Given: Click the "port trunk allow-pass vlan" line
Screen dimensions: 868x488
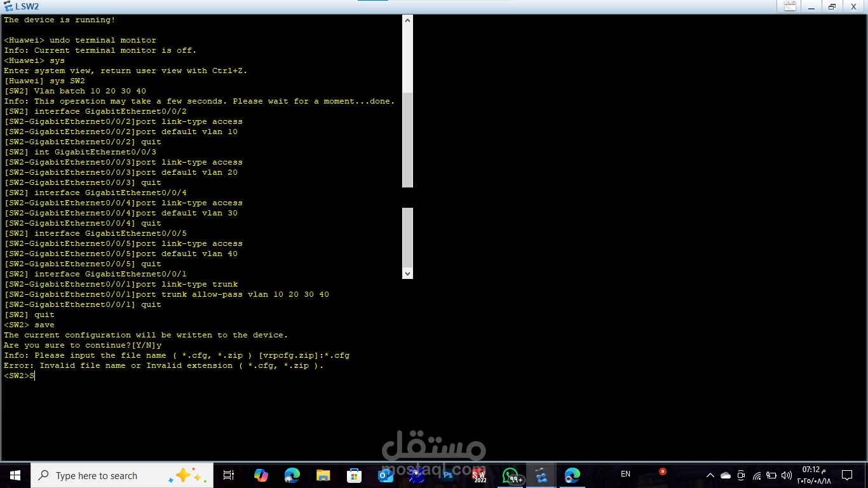Looking at the screenshot, I should [x=166, y=294].
